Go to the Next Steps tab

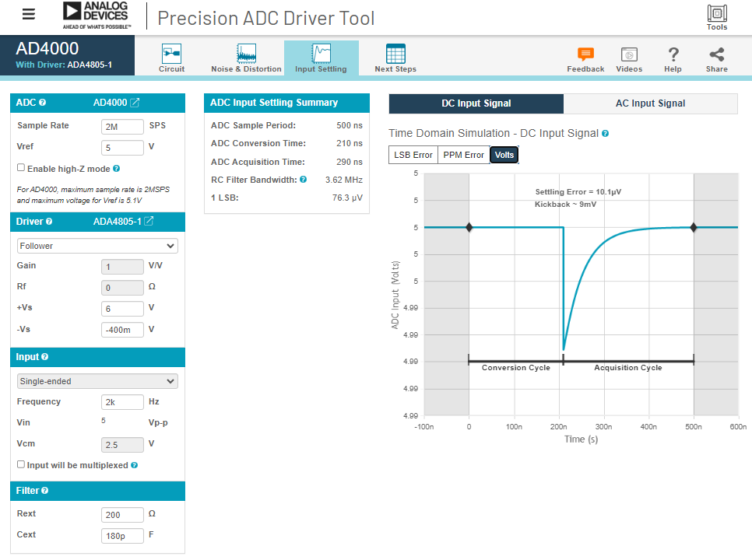tap(395, 58)
